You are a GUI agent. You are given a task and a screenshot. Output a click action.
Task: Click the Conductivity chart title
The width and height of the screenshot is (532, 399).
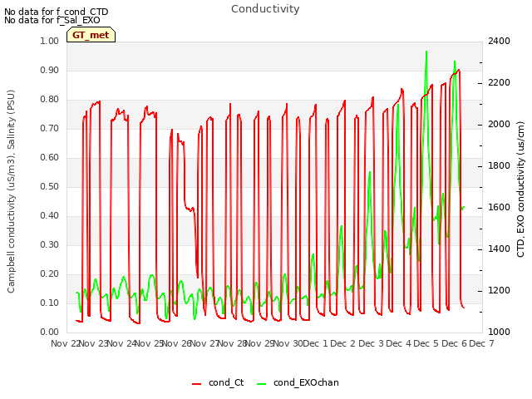pyautogui.click(x=265, y=9)
